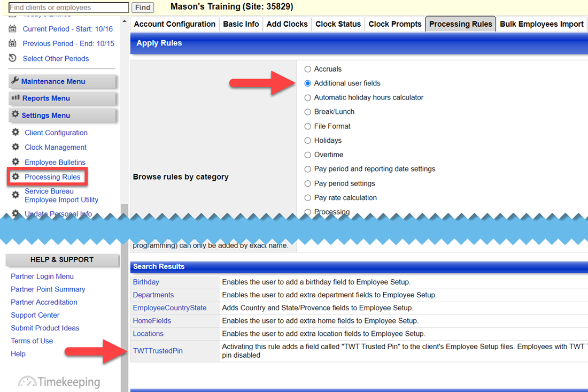Click the calendar icon beside Previous Period
588x392 pixels.
[12, 44]
